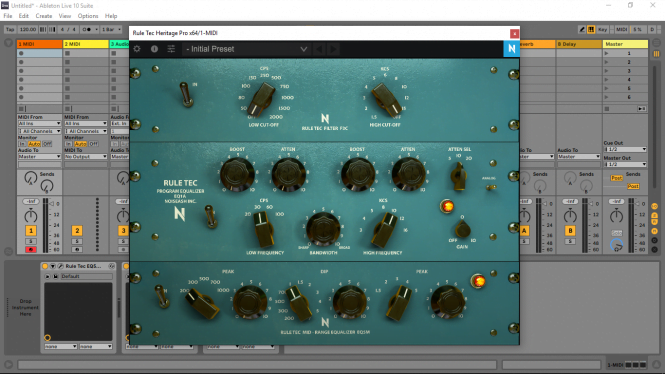Click the EQ5M Dip amount knob
Screen dimensions: 665x374
pyautogui.click(x=349, y=301)
